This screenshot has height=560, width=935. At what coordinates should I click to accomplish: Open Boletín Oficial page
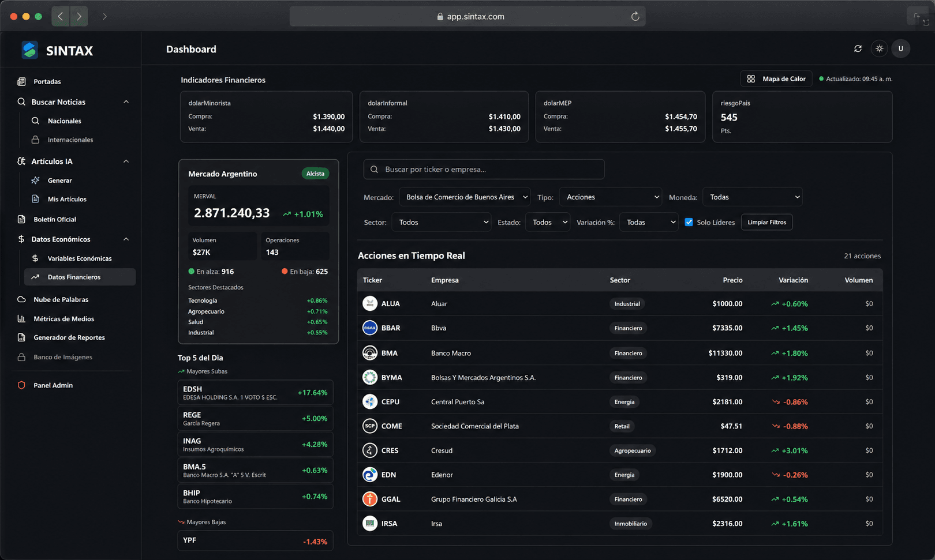[x=55, y=219]
